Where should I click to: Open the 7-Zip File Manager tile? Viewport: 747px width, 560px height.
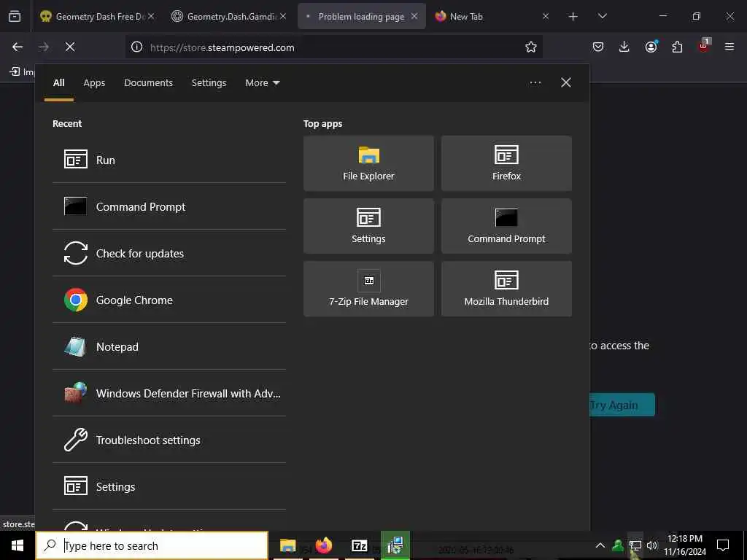point(368,289)
